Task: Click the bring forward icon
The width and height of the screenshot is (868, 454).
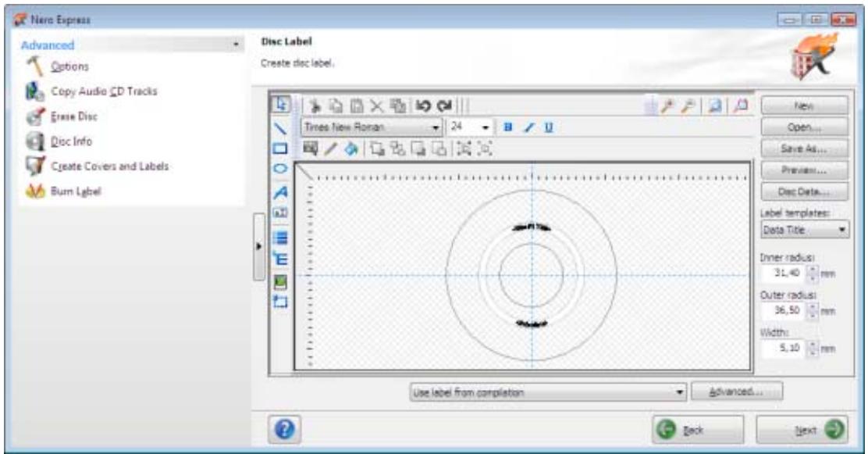Action: (x=418, y=148)
